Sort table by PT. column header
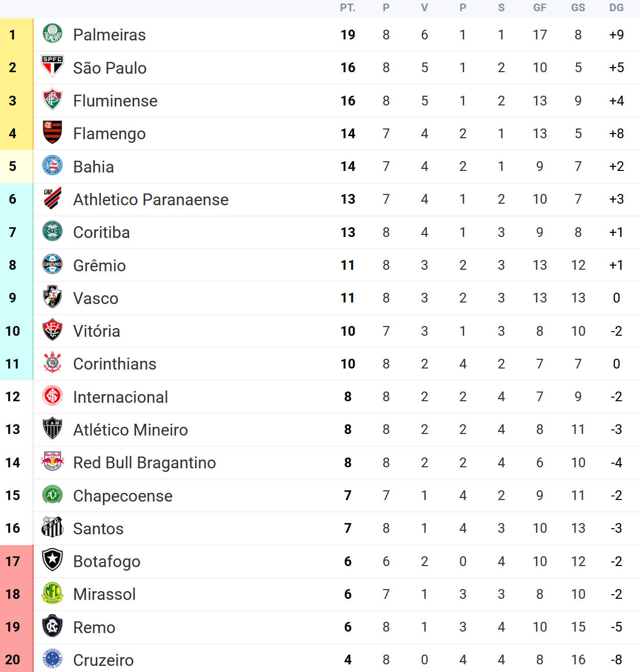Viewport: 640px width, 672px height. pos(348,8)
